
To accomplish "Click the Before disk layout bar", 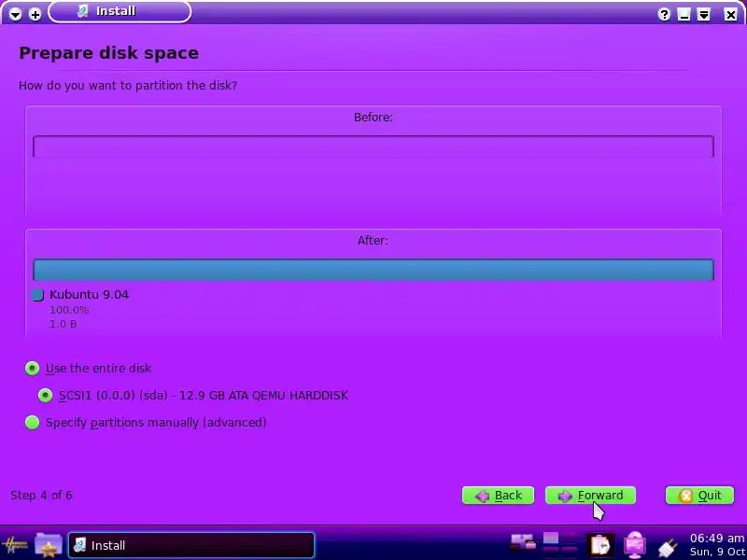I will tap(373, 147).
